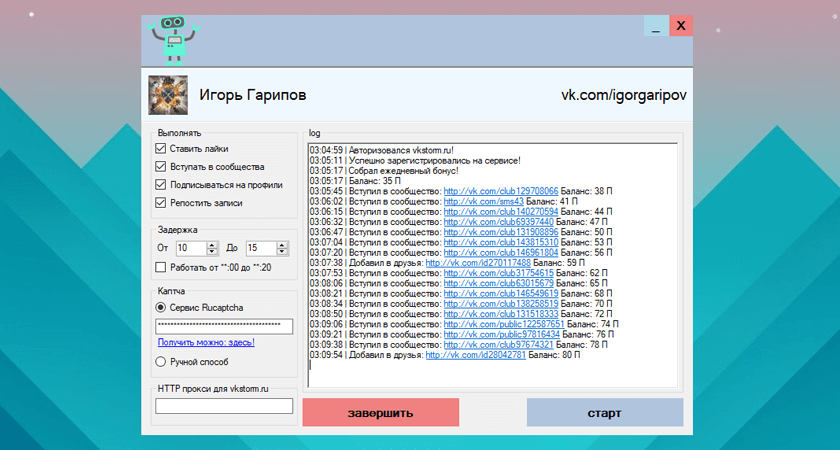Open link vk.com/club131518333
840x450 pixels.
tap(501, 313)
